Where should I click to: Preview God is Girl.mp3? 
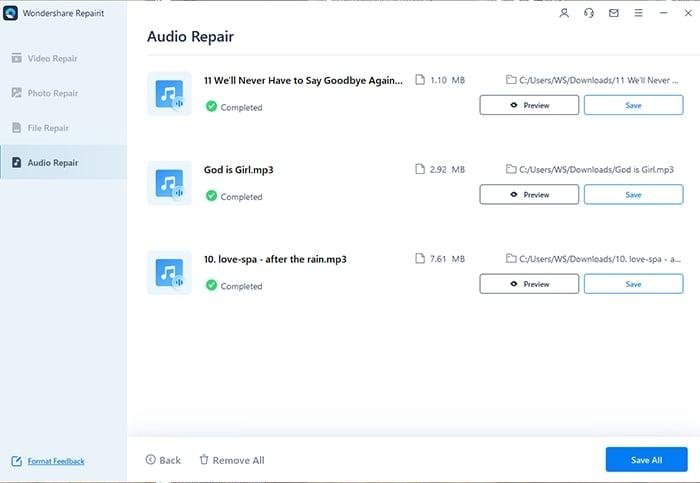coord(529,195)
